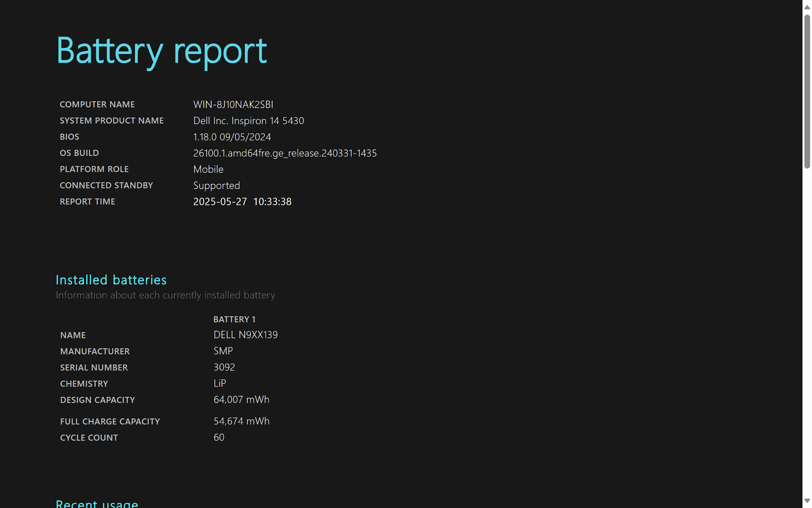
Task: Click the CONNECTED STANDBY label
Action: (106, 185)
